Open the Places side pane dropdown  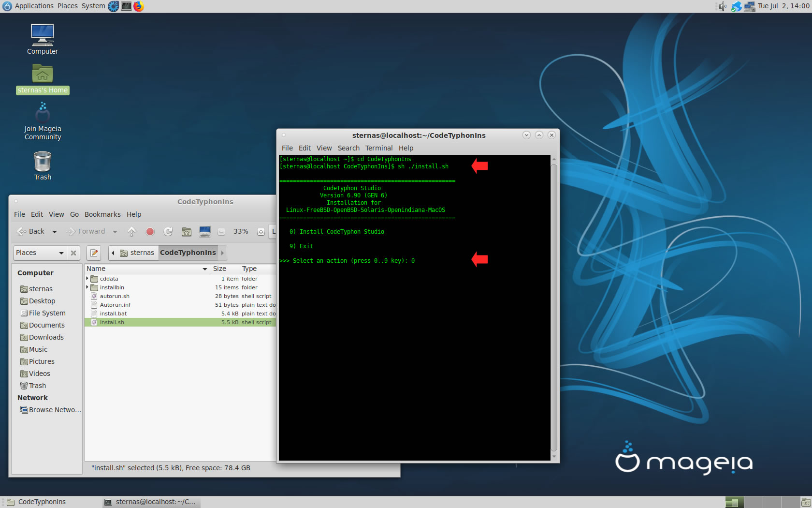click(x=40, y=253)
